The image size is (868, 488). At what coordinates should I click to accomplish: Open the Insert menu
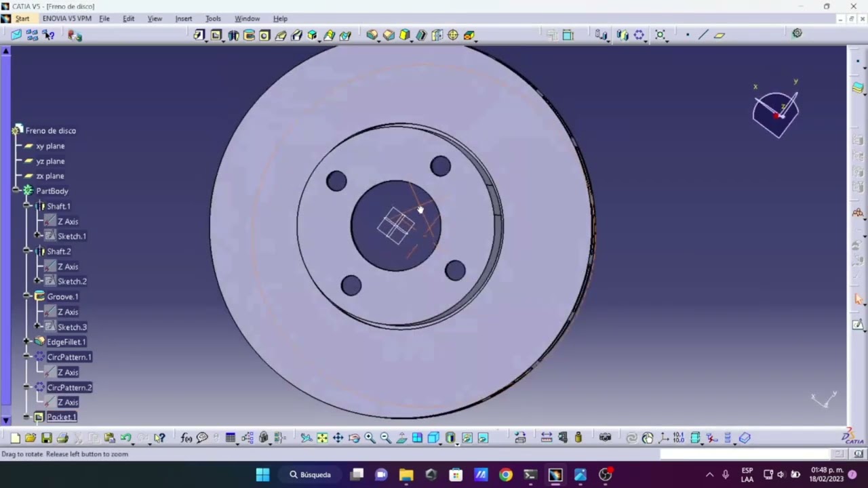pyautogui.click(x=184, y=18)
